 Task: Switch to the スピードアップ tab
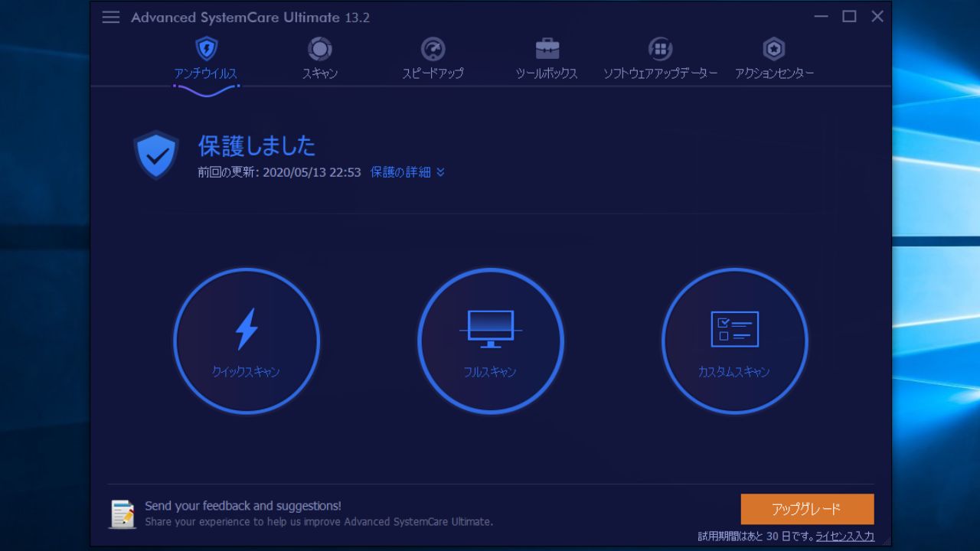coord(433,74)
